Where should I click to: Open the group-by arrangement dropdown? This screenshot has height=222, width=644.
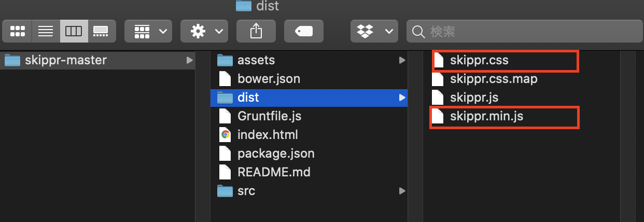pos(148,32)
